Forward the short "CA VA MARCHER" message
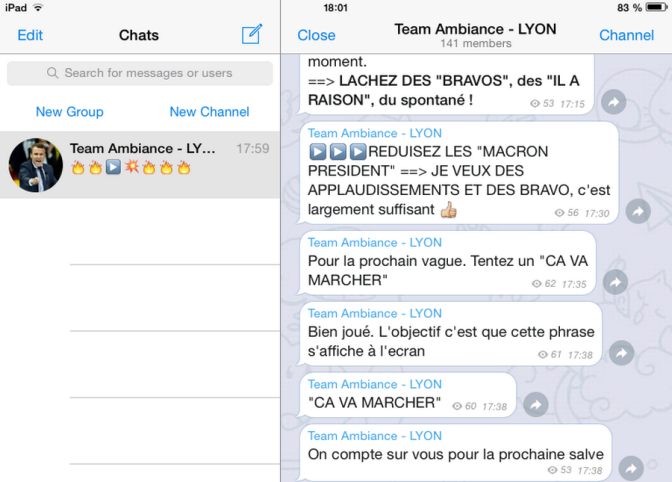 point(536,404)
